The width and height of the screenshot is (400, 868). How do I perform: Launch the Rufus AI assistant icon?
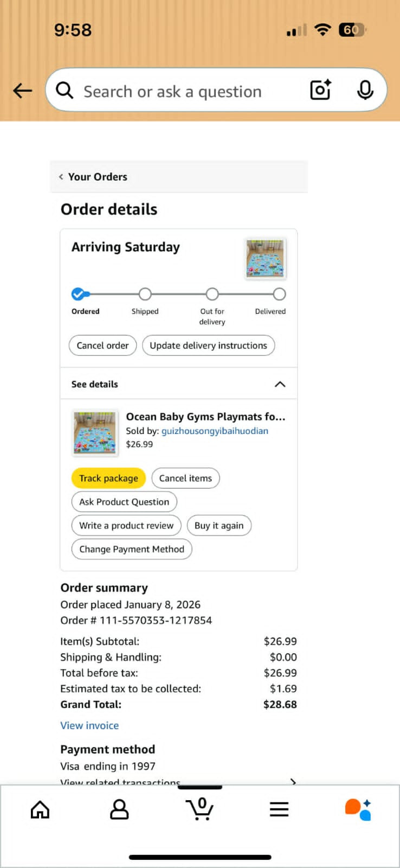click(358, 809)
